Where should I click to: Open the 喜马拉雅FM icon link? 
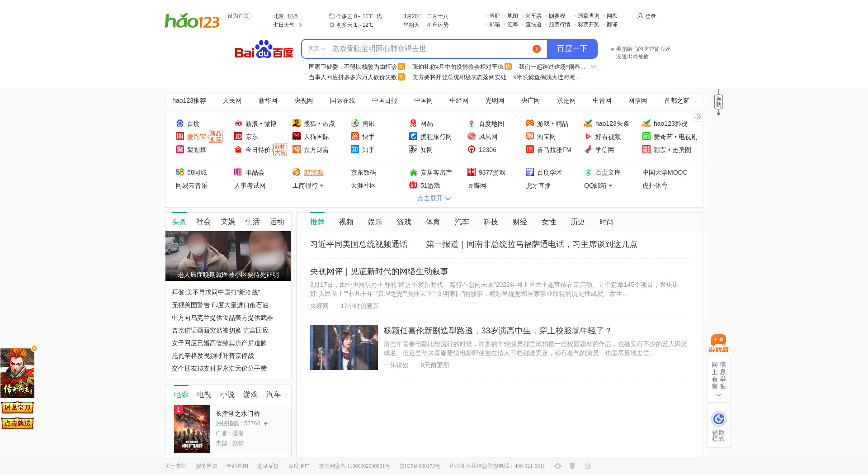tap(530, 149)
